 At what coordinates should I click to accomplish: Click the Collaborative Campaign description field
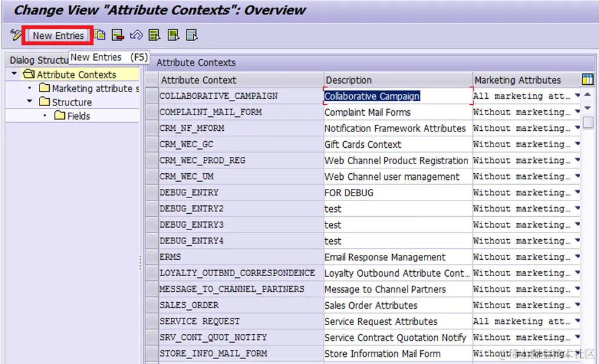tap(398, 96)
